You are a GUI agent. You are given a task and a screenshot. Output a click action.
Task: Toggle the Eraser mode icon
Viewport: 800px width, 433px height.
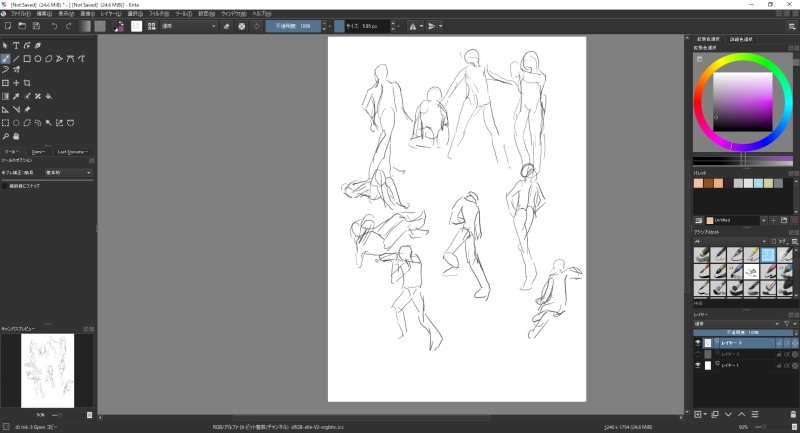point(227,26)
